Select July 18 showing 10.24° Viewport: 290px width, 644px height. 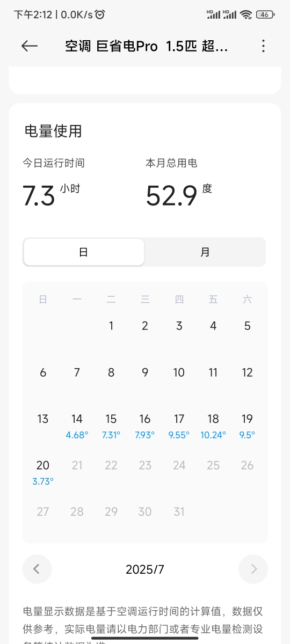pos(213,426)
